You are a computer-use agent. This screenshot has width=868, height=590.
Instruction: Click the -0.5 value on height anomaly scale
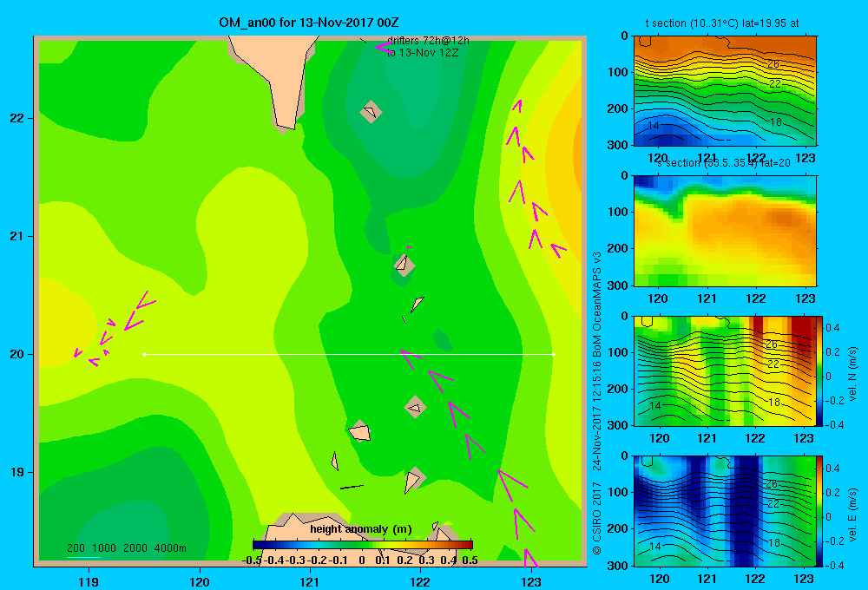(x=251, y=560)
